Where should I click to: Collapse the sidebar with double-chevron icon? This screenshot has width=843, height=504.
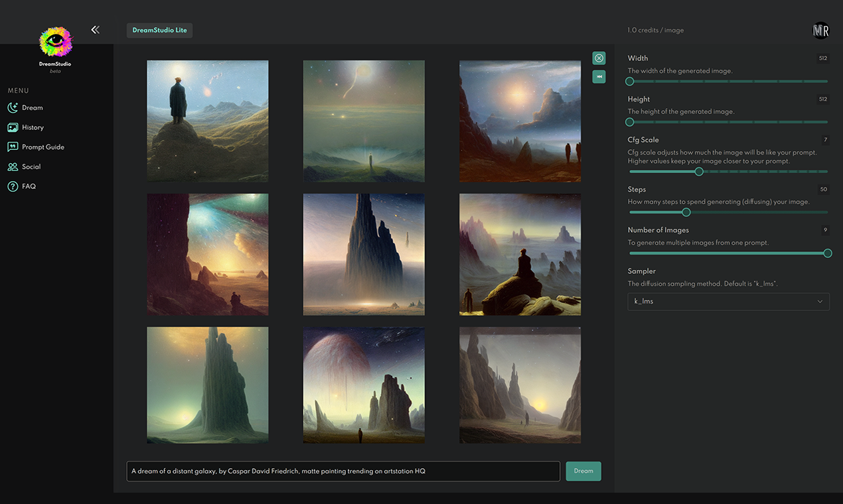pos(95,30)
